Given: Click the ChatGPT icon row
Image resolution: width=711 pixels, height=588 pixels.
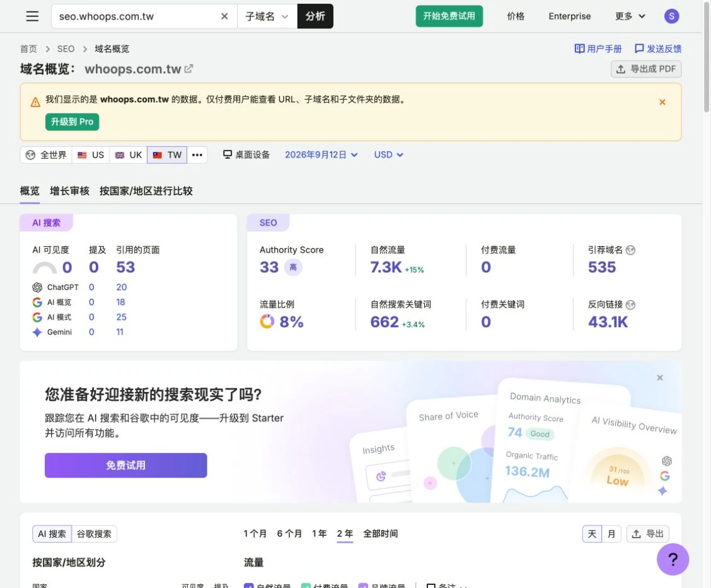Looking at the screenshot, I should tap(37, 287).
